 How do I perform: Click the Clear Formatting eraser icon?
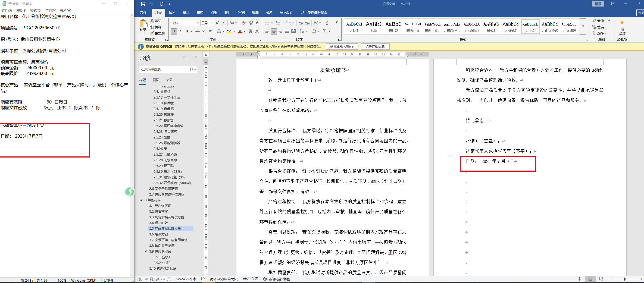pyautogui.click(x=244, y=23)
